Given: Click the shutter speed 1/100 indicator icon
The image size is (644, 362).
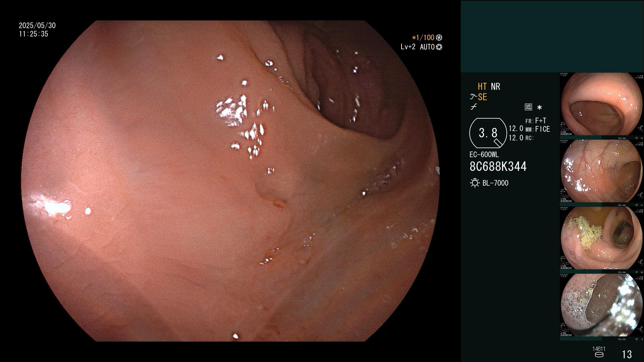Looking at the screenshot, I should 439,38.
